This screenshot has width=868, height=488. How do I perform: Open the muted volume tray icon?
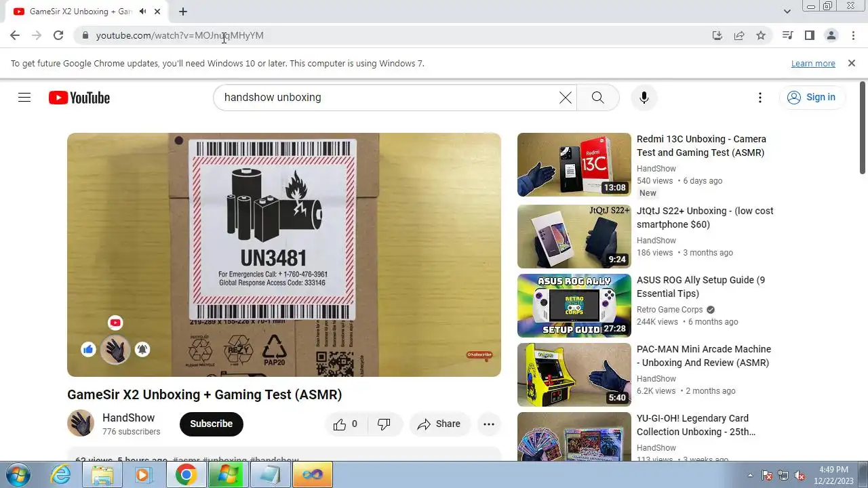(x=800, y=475)
